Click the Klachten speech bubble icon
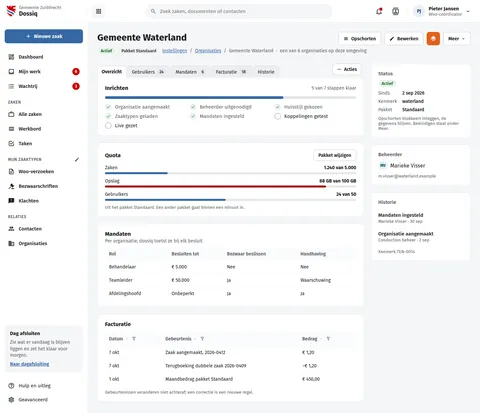The image size is (480, 413). (x=11, y=201)
